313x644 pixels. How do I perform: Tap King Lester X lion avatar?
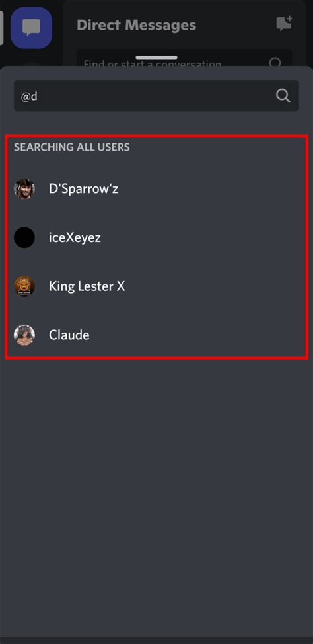tap(24, 286)
